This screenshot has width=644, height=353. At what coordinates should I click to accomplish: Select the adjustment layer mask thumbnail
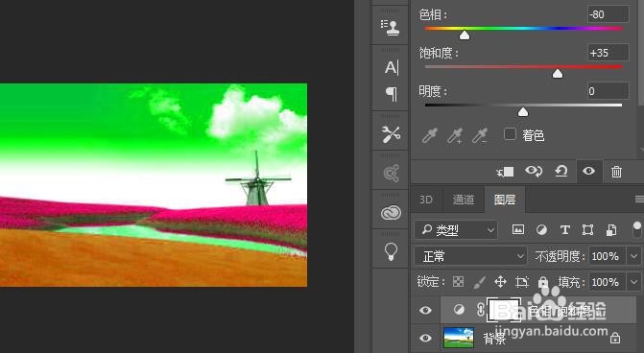click(504, 310)
